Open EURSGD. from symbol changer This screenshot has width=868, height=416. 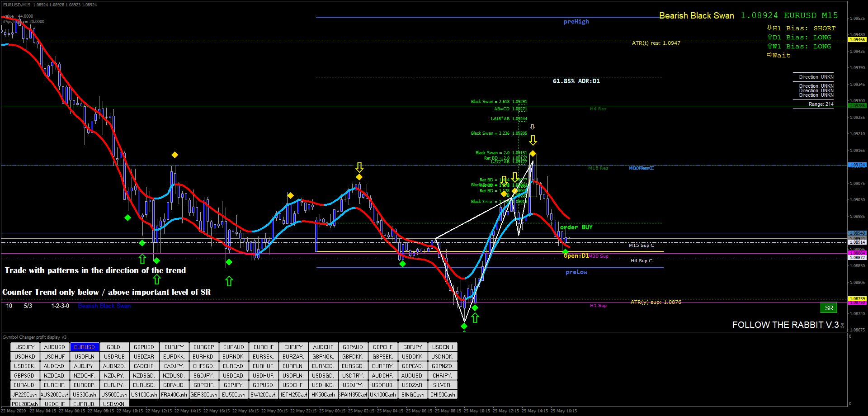353,366
